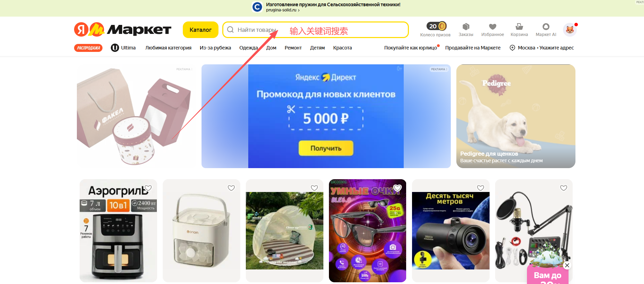
Task: Close the pink Вам до promo popup
Action: (x=567, y=265)
